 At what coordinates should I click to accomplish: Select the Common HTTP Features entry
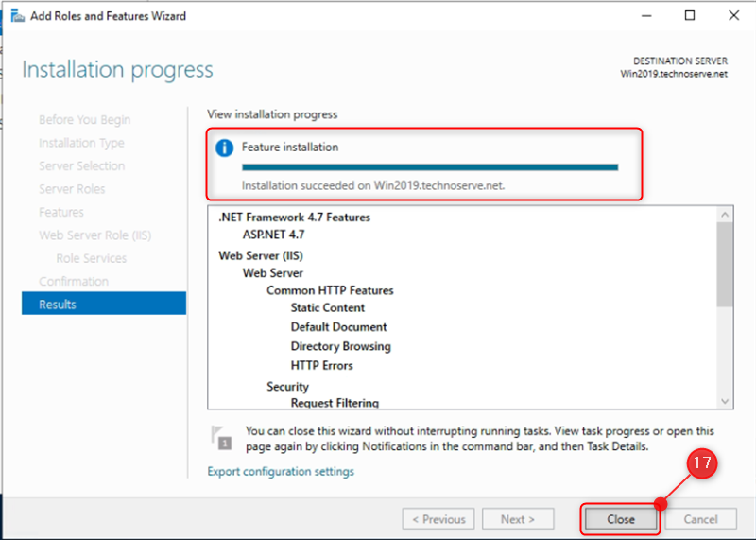330,290
